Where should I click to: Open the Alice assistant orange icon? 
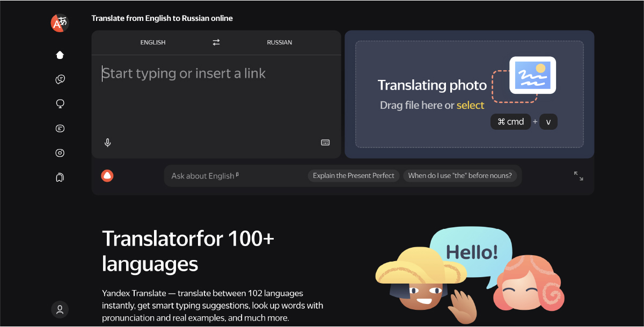pos(107,175)
